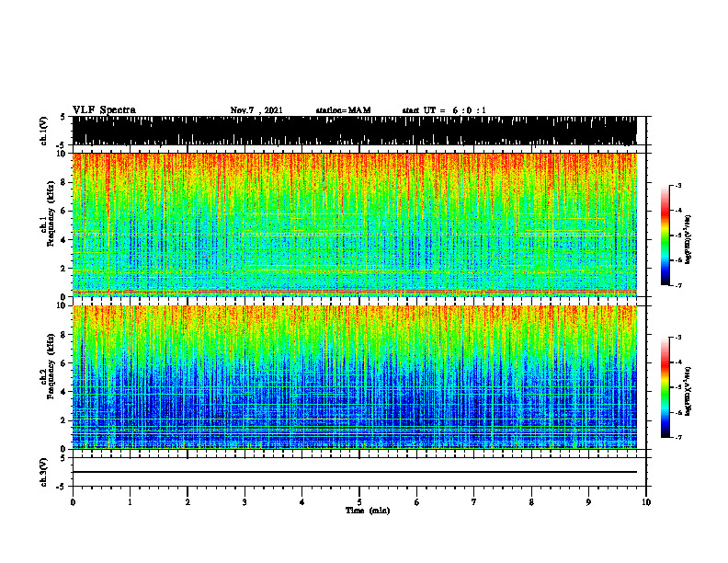Click the '4' kHz tick on ch.2 spectrogram
728x563 pixels.
pos(64,392)
